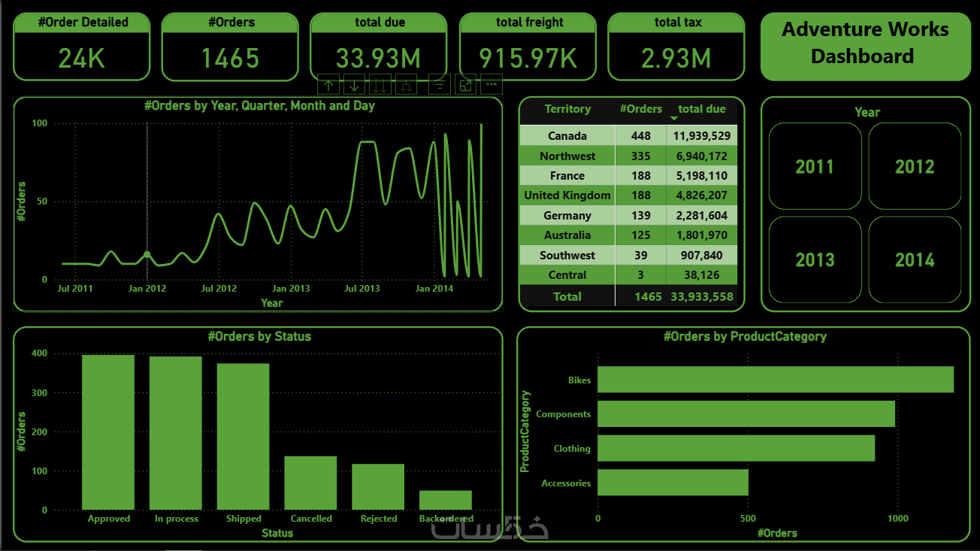The width and height of the screenshot is (980, 551).
Task: Open filters icon on line chart
Action: [x=440, y=84]
